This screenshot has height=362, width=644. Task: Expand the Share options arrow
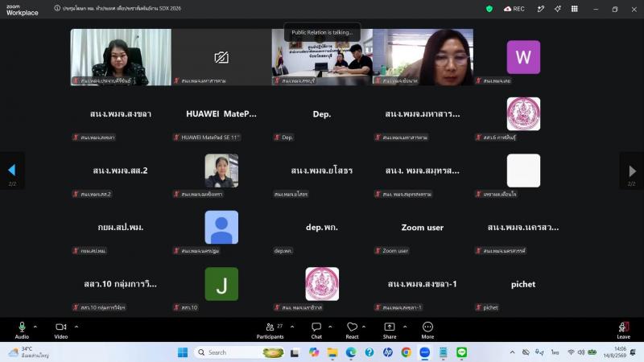(x=405, y=327)
